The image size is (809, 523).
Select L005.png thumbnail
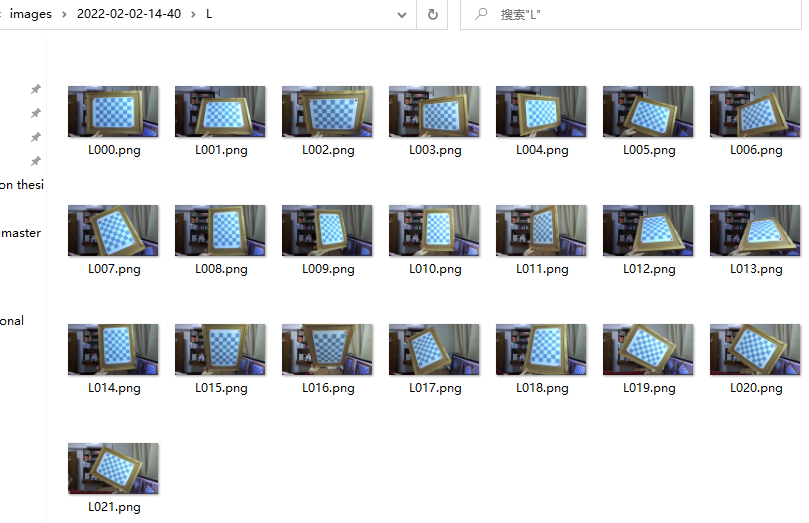click(x=648, y=111)
